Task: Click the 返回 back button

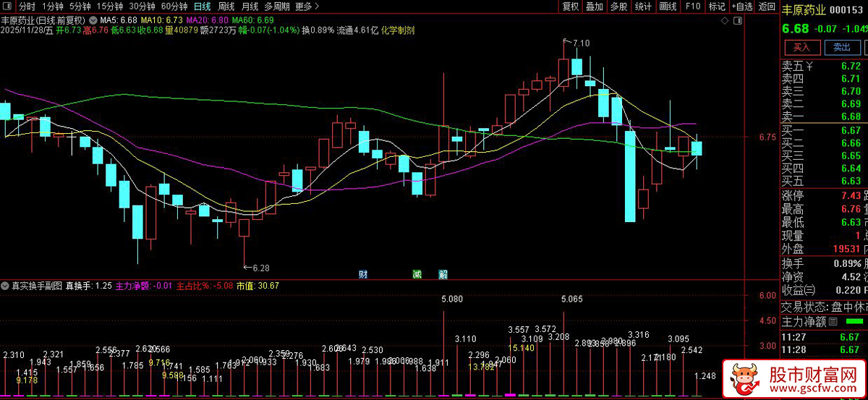Action: pyautogui.click(x=767, y=7)
